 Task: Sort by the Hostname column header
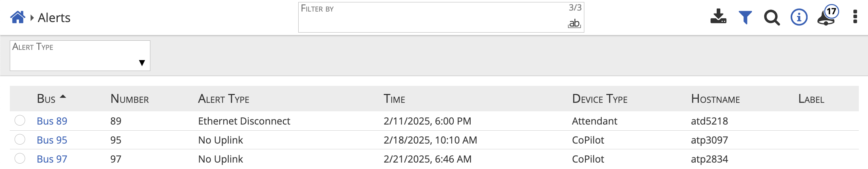coord(715,99)
